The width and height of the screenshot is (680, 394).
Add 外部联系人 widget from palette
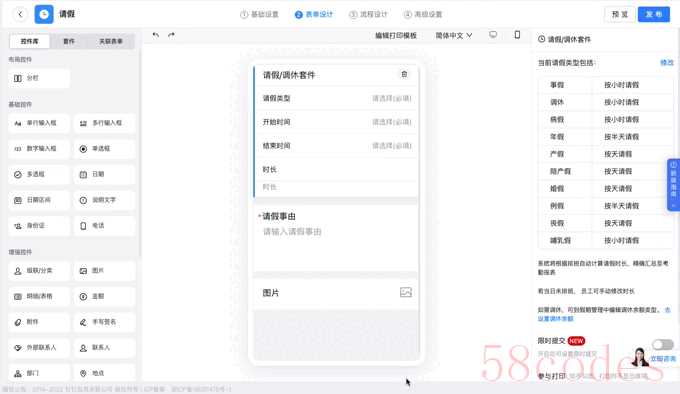(39, 348)
